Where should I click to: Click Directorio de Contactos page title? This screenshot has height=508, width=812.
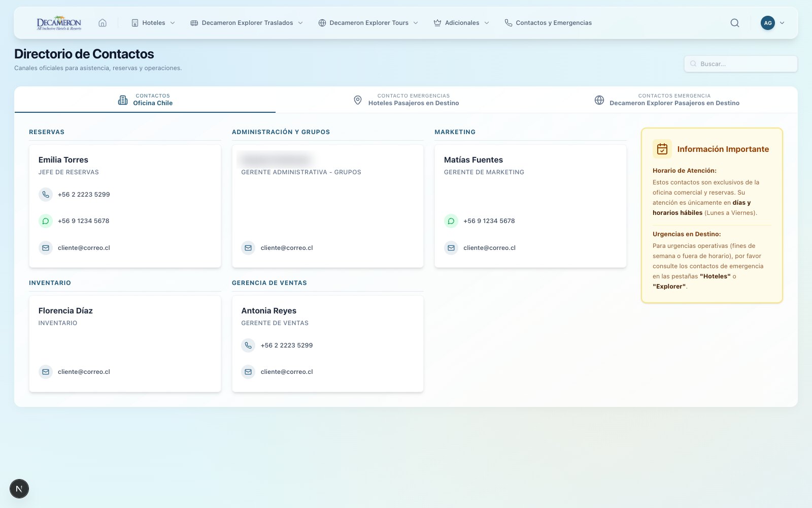tap(84, 54)
